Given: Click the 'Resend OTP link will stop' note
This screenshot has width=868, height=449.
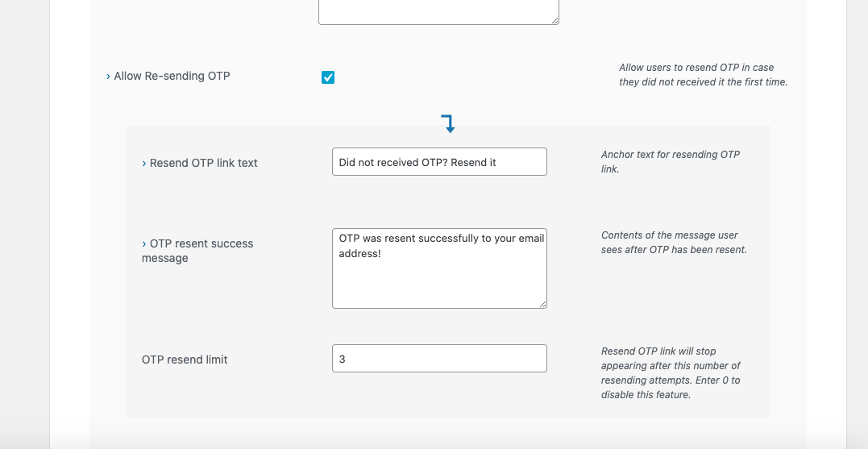Looking at the screenshot, I should (671, 373).
